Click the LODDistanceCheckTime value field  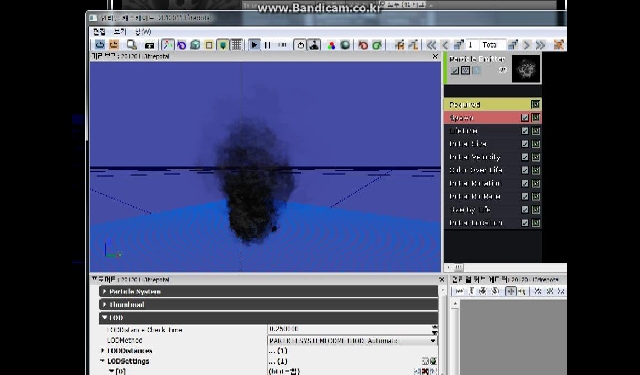(x=349, y=329)
